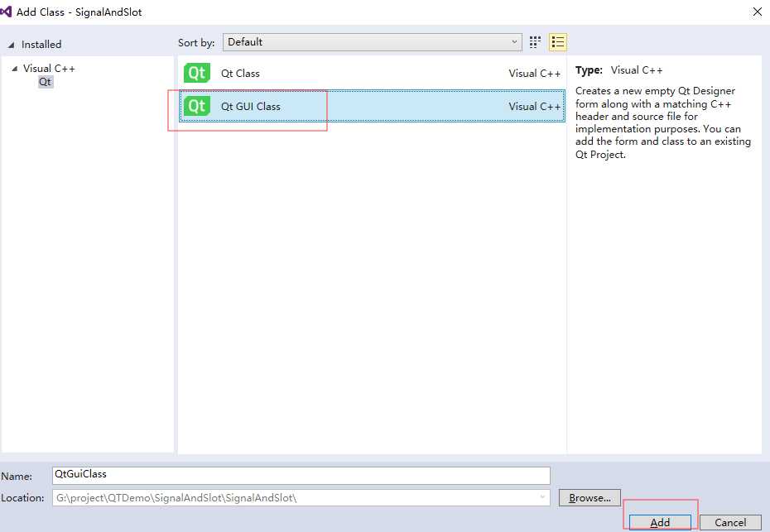
Task: Collapse the Installed section triangle
Action: [x=11, y=45]
